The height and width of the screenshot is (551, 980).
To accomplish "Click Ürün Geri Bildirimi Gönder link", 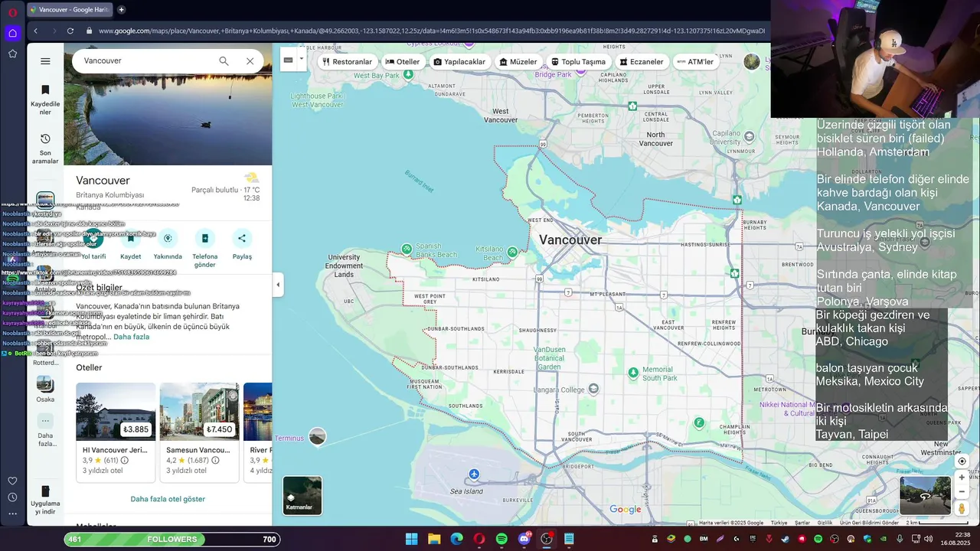I will 869,523.
